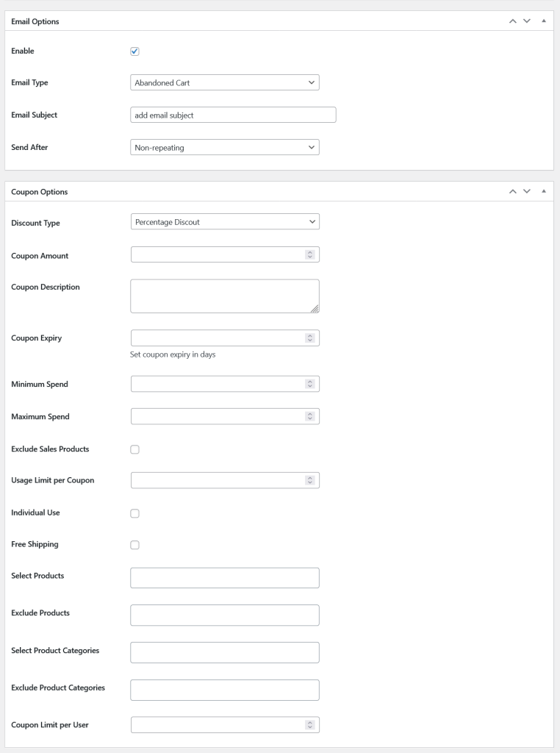Collapse the Coupon Options panel
This screenshot has height=753, width=560.
pyautogui.click(x=544, y=191)
